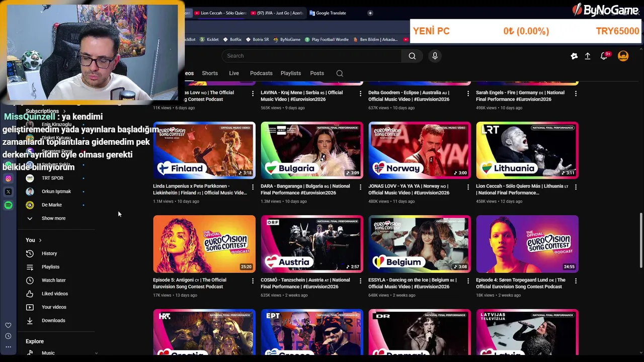The width and height of the screenshot is (644, 362).
Task: Open the Play Football Wordle bookmark
Action: coord(327,39)
